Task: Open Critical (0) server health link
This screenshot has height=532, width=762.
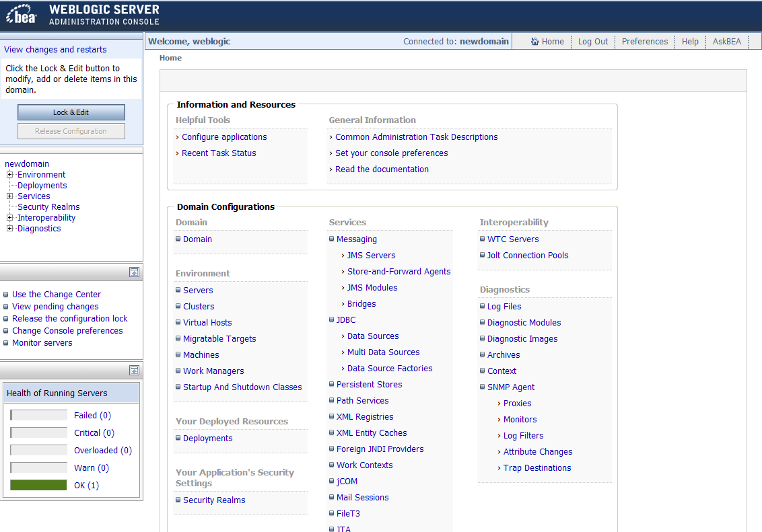Action: coord(94,433)
